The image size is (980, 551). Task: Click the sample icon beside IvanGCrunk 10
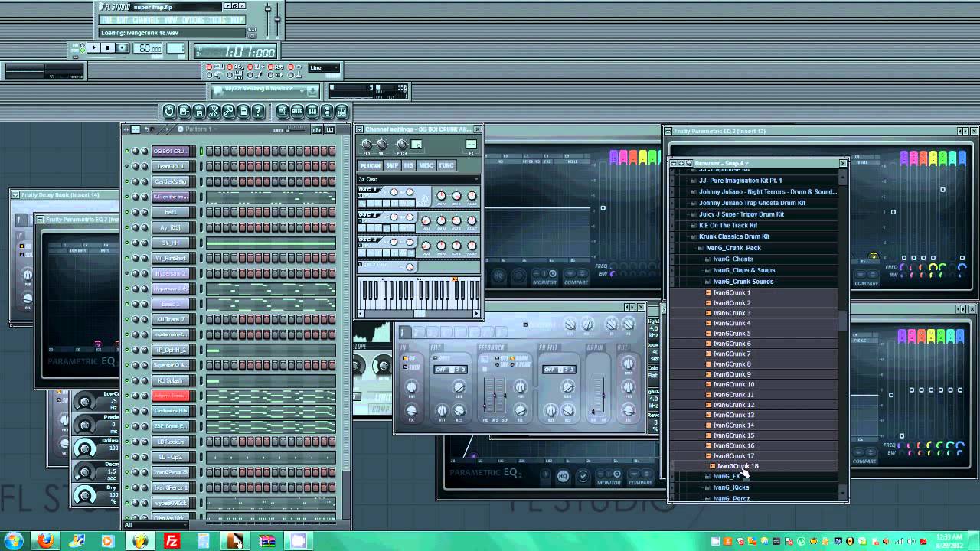click(x=708, y=384)
